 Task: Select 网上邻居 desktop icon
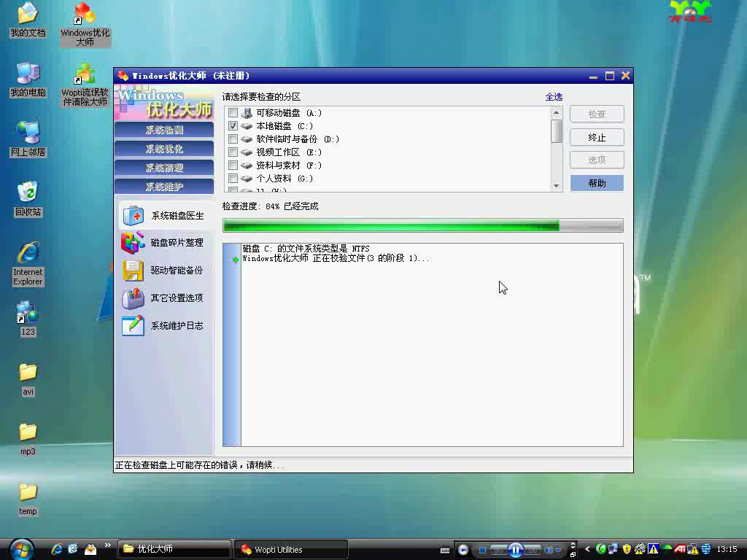pyautogui.click(x=28, y=139)
